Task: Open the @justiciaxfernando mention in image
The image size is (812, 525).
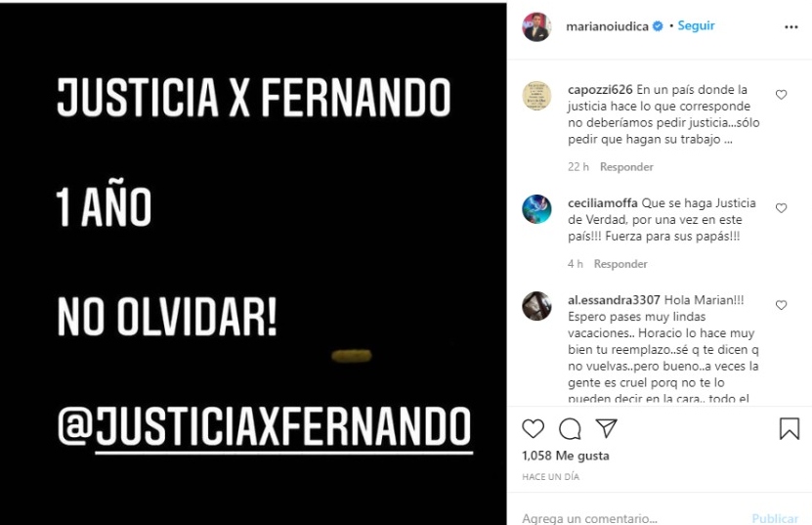Action: (264, 426)
